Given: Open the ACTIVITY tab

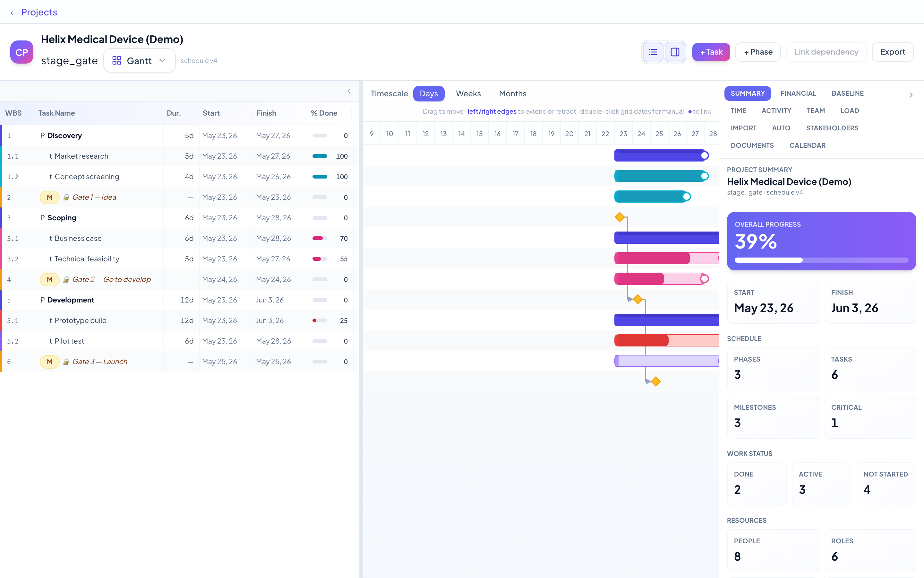Looking at the screenshot, I should pyautogui.click(x=776, y=110).
